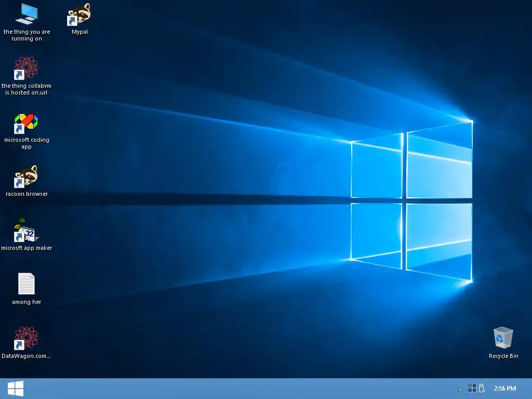This screenshot has height=399, width=532.
Task: Select the 'microsoft coding app' shortcut
Action: pos(26,131)
